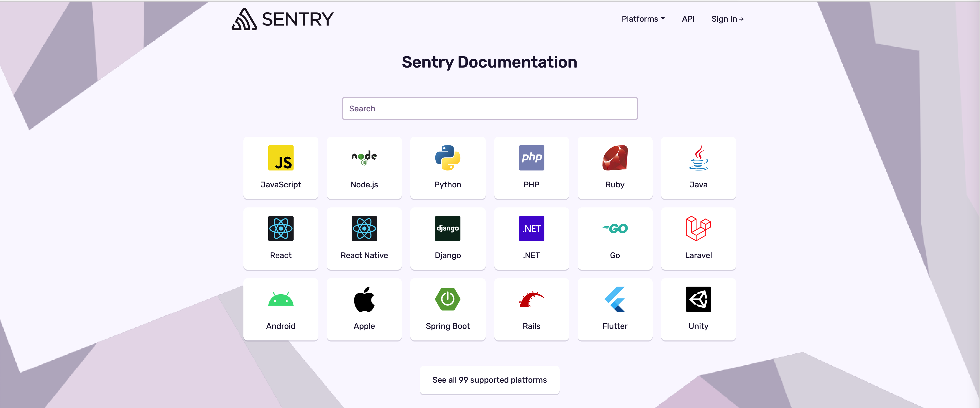Image resolution: width=980 pixels, height=408 pixels.
Task: Open the API navigation link
Action: click(688, 19)
